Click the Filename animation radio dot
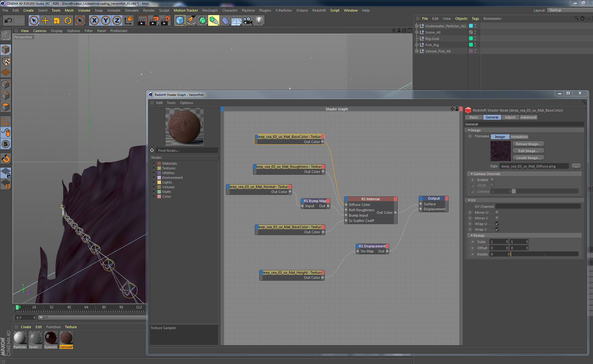The image size is (593, 364). [470, 136]
